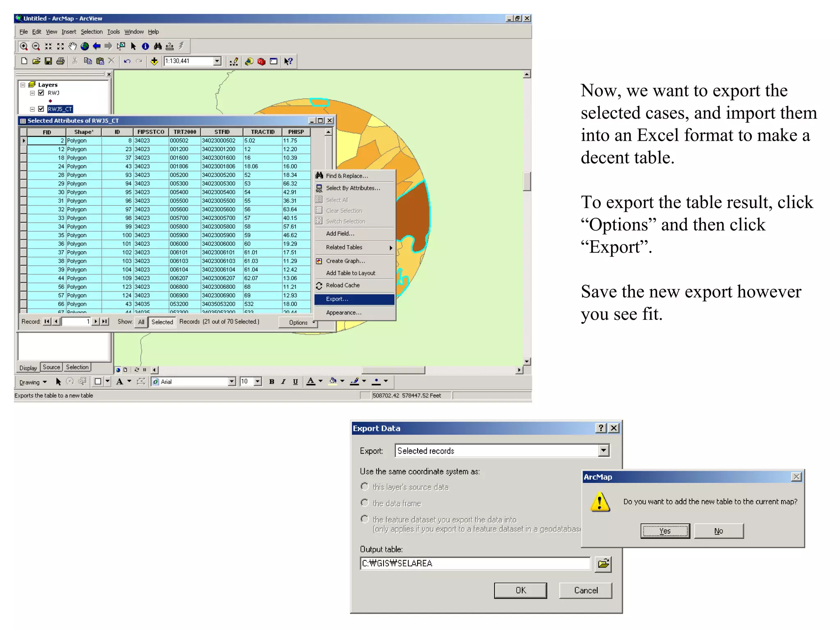Click the Add Data icon
840x630 pixels.
tap(154, 61)
